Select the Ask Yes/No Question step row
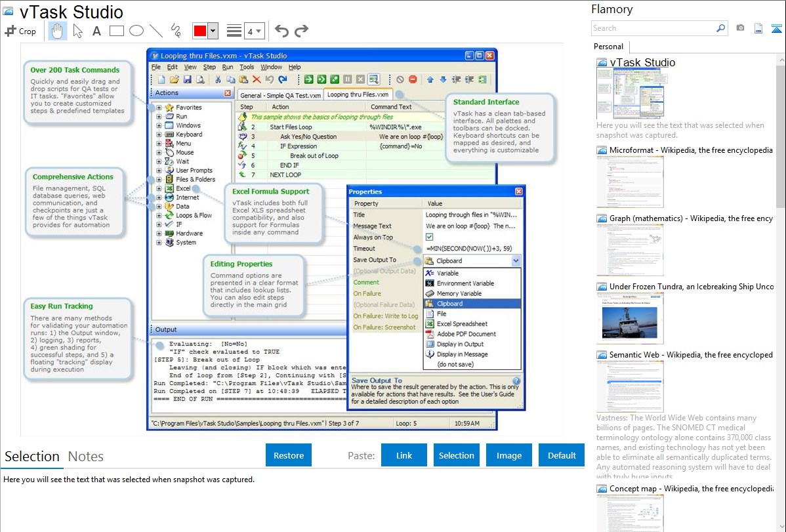 tap(341, 136)
